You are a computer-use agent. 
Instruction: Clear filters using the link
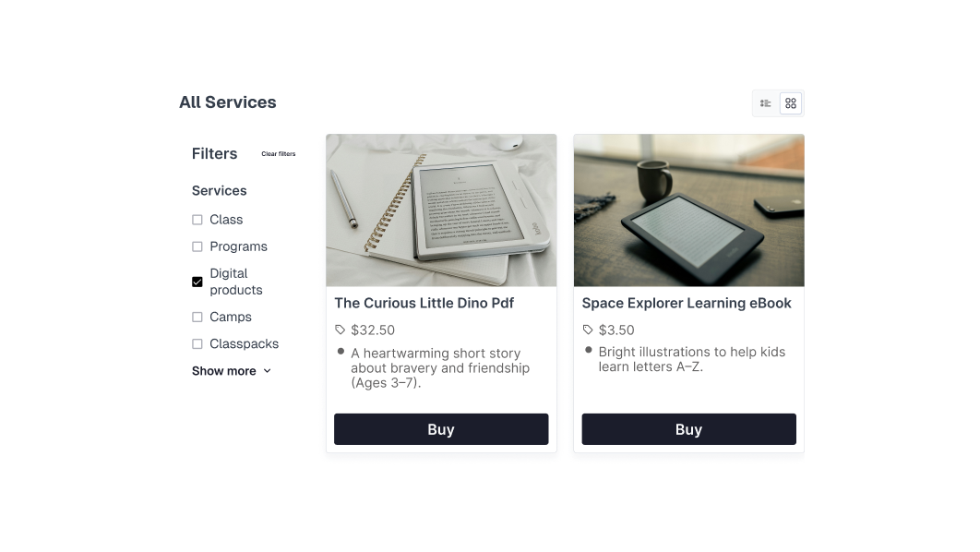point(278,154)
